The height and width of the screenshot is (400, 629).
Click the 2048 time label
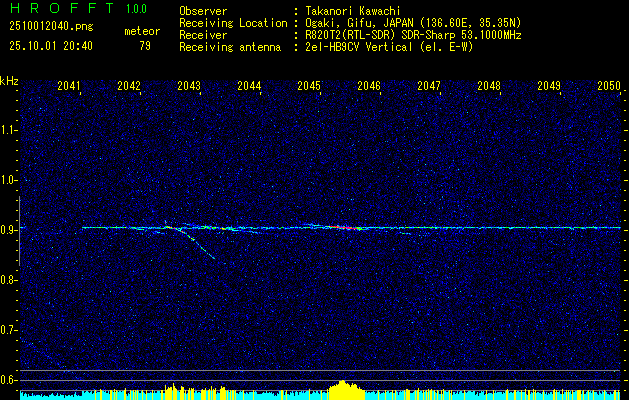pos(489,87)
